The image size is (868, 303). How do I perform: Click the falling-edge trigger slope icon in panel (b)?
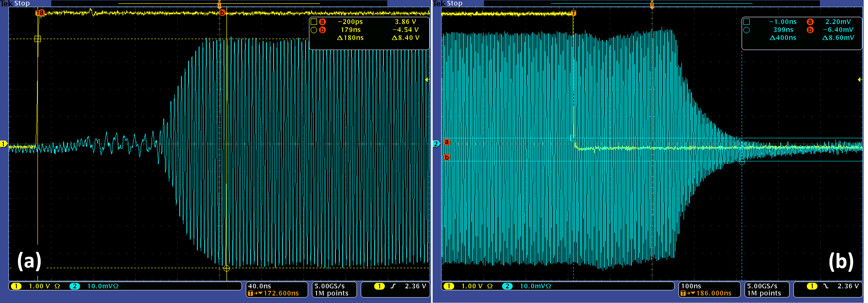(x=825, y=286)
